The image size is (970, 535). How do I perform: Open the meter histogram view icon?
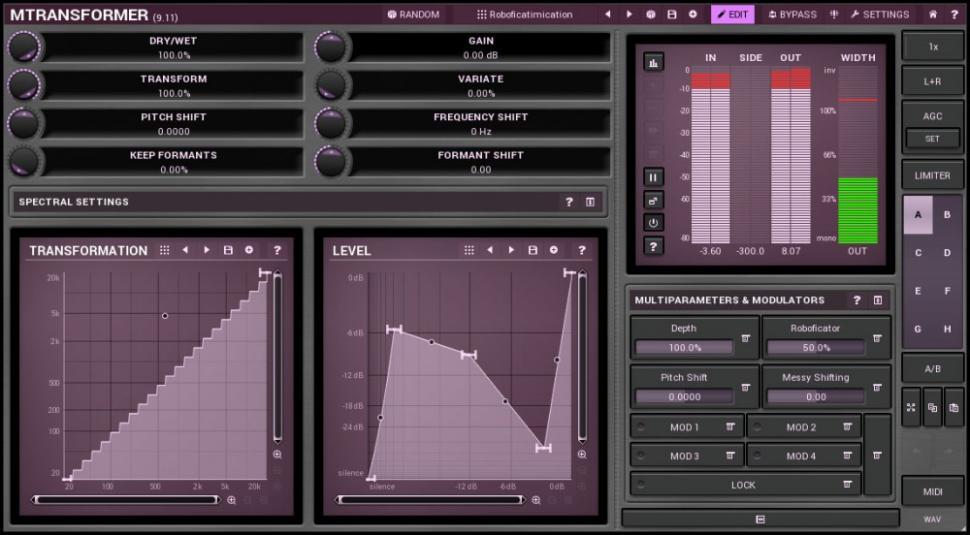point(654,62)
